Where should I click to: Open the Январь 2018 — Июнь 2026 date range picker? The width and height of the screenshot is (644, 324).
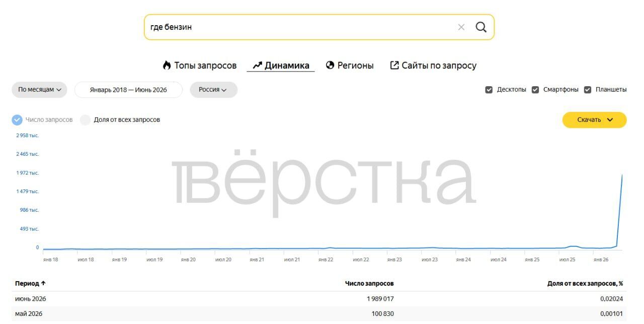pos(128,90)
